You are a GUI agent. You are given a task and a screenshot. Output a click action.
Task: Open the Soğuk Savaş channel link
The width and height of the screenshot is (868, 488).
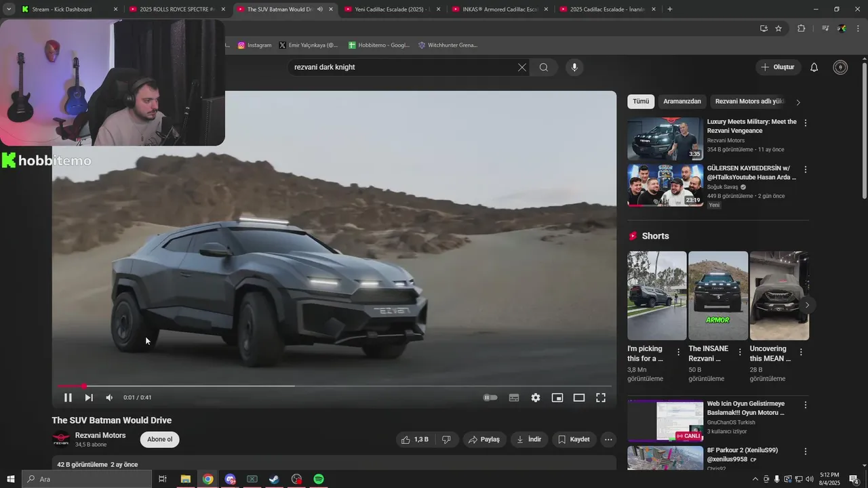pyautogui.click(x=722, y=187)
